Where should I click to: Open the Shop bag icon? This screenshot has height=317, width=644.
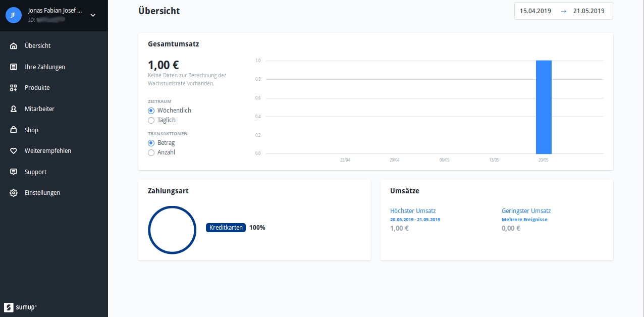coord(14,130)
